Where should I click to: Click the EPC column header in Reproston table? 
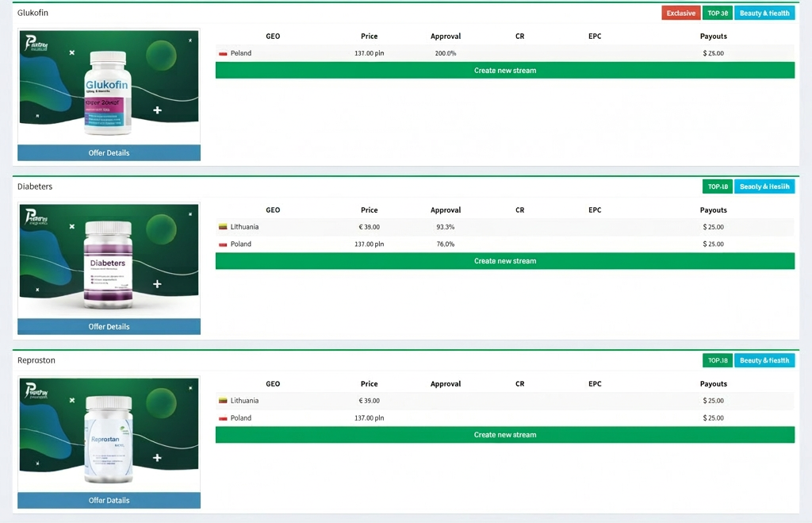click(595, 383)
